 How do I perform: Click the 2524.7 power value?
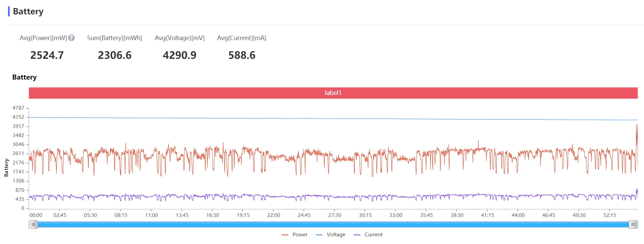[47, 55]
